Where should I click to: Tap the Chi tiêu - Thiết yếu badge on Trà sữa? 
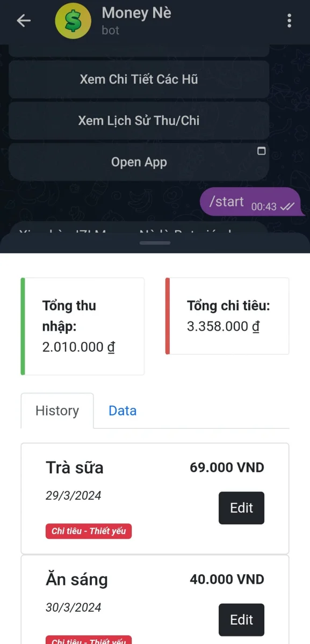pyautogui.click(x=88, y=531)
